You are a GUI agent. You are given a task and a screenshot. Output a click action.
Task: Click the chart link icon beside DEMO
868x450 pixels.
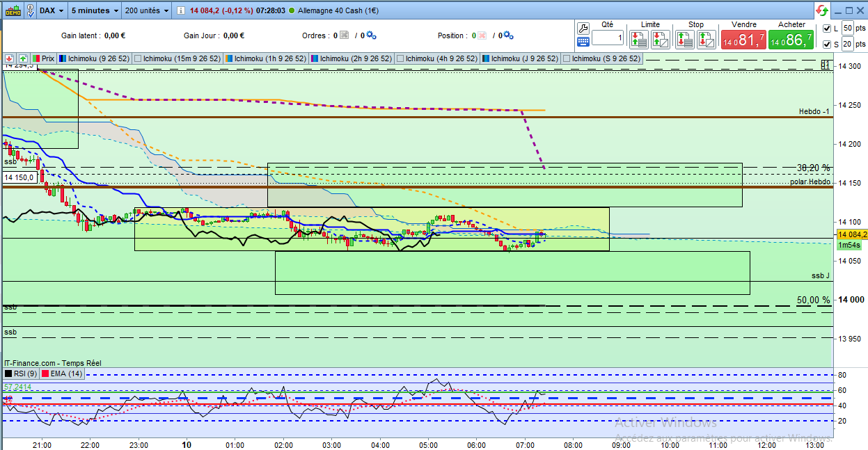coord(31,10)
